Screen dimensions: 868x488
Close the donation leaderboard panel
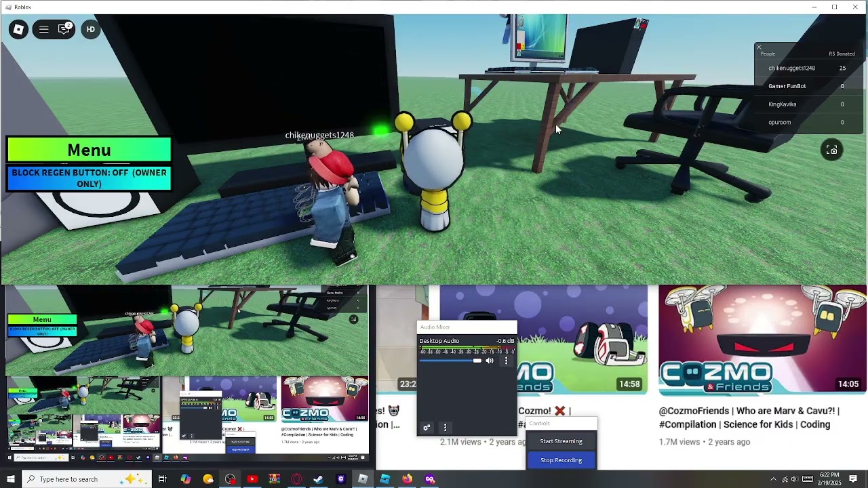tap(759, 47)
